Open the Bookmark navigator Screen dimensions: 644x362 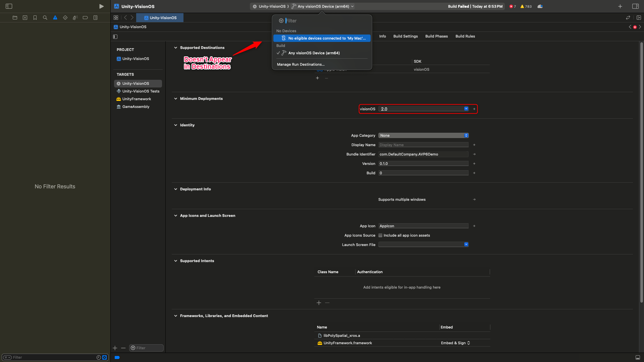[35, 18]
